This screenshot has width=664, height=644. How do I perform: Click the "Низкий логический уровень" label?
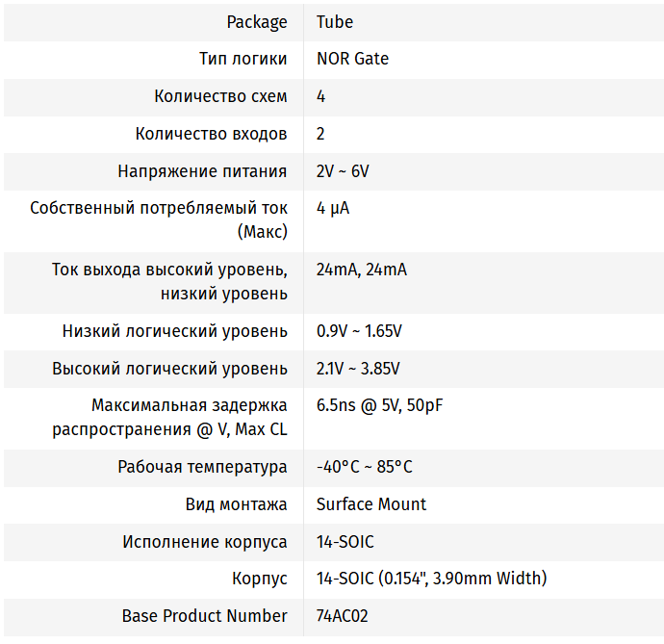pyautogui.click(x=174, y=331)
